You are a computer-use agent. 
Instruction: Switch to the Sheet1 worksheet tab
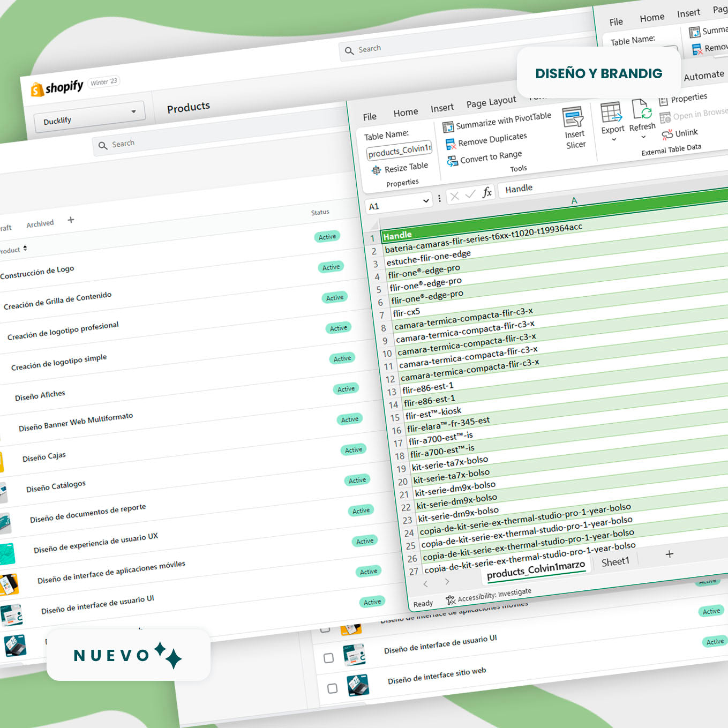point(615,562)
